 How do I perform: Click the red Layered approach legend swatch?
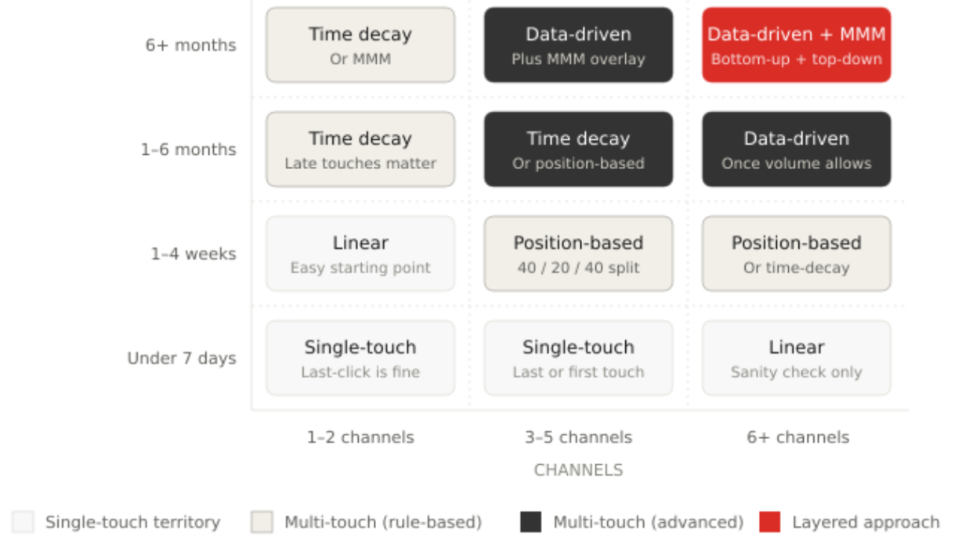(x=770, y=522)
